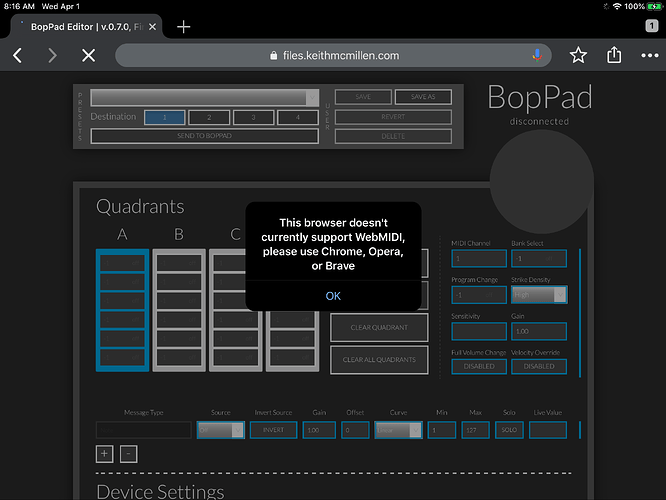The width and height of the screenshot is (666, 500).
Task: Click the CLEAR ALL QUADRANTS button
Action: [379, 360]
